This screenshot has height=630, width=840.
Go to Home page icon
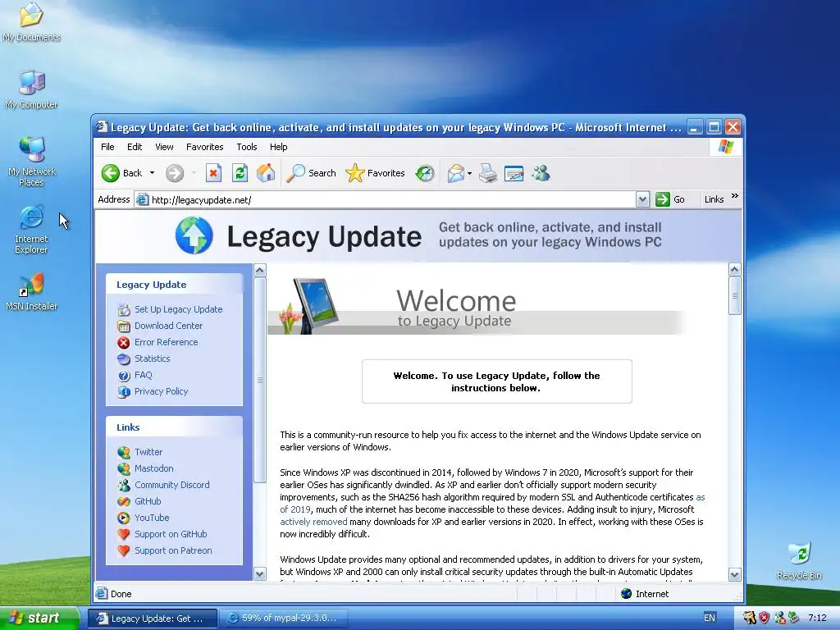(x=266, y=173)
